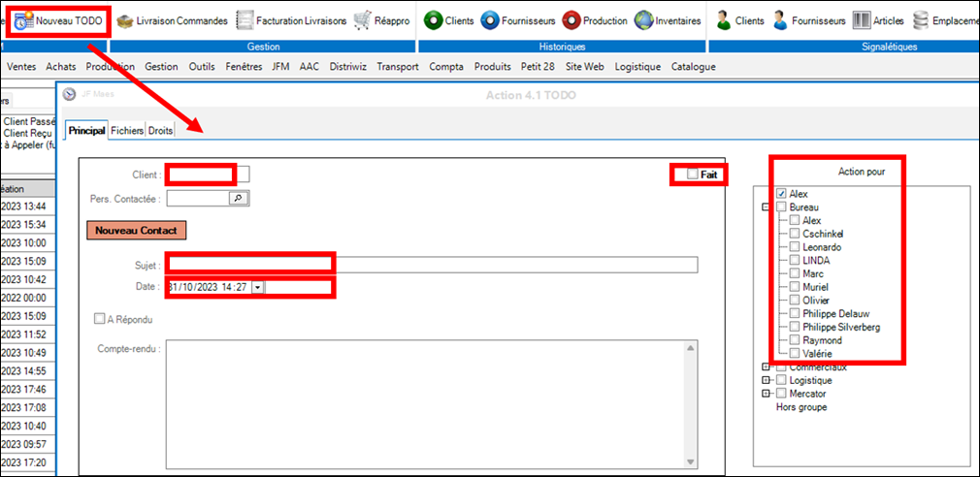Click the search icon beside Pers. Contactée

coord(238,198)
